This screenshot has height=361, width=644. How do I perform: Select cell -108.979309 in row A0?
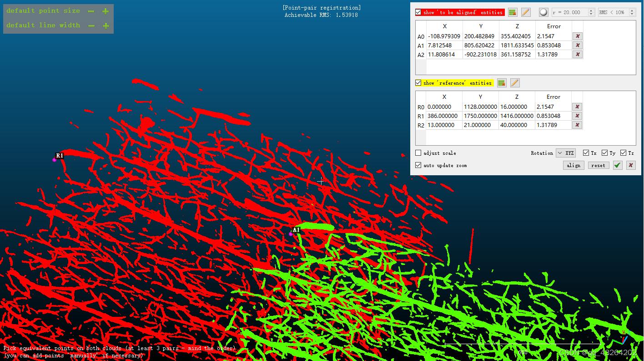tap(444, 36)
